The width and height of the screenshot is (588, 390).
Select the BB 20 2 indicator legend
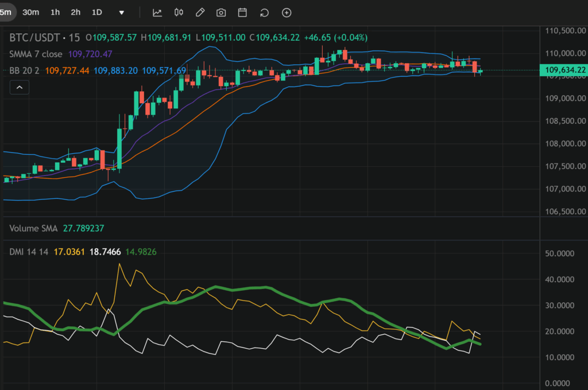tap(25, 71)
